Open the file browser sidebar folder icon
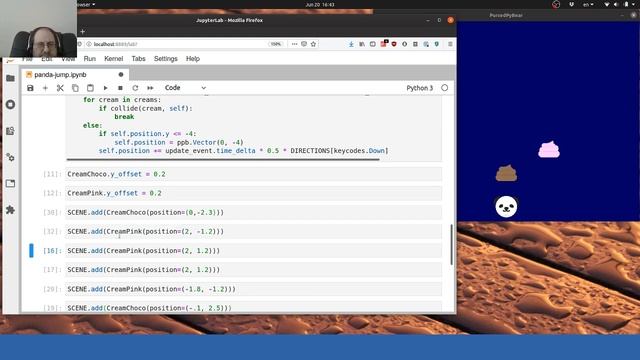Viewport: 640px width, 360px height. point(11,78)
